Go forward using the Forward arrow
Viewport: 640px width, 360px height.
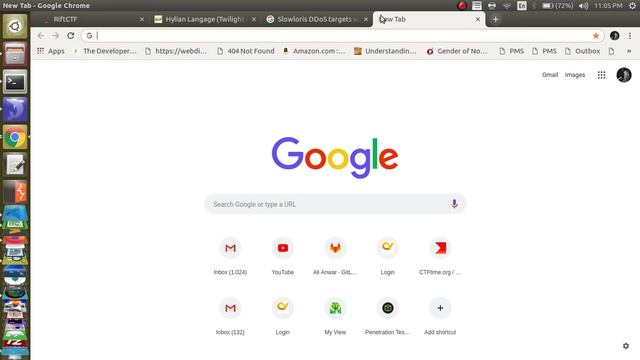[56, 36]
